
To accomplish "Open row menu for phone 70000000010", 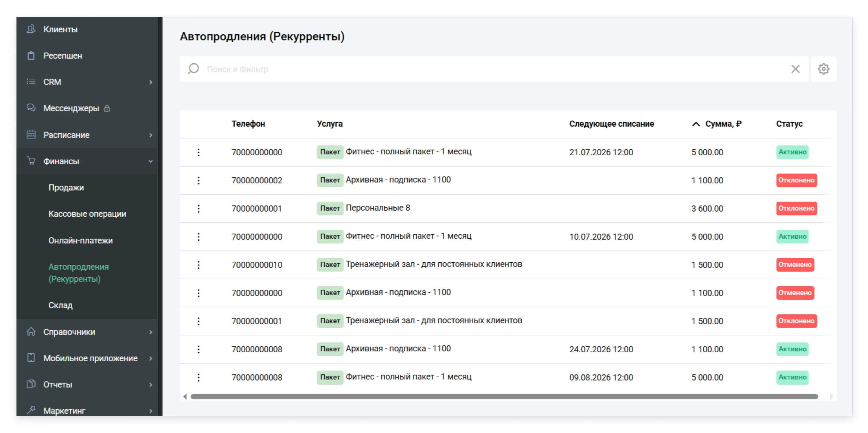I will click(198, 265).
